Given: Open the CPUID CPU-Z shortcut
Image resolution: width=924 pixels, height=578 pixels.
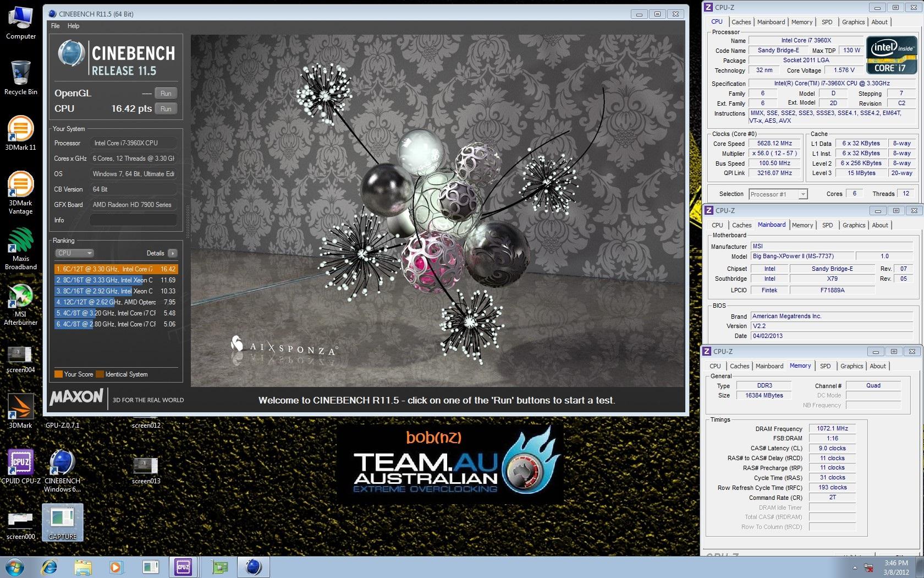Looking at the screenshot, I should [20, 467].
